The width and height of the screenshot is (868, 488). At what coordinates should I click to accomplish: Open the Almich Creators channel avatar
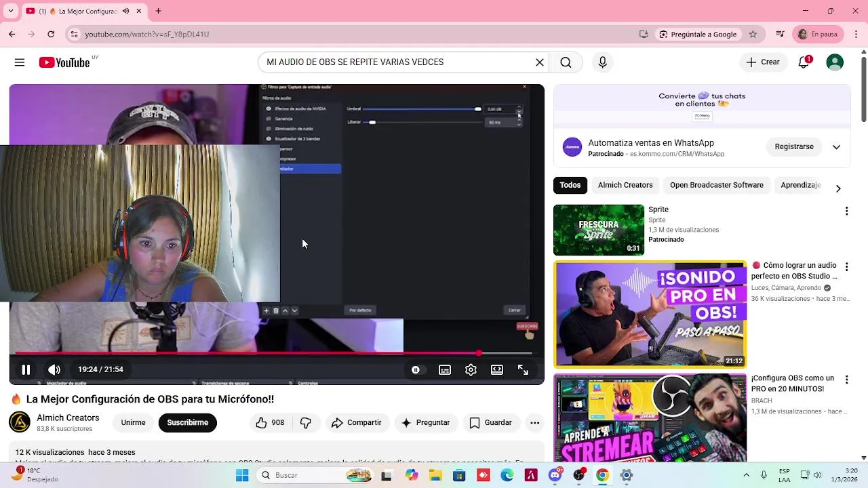(x=20, y=422)
